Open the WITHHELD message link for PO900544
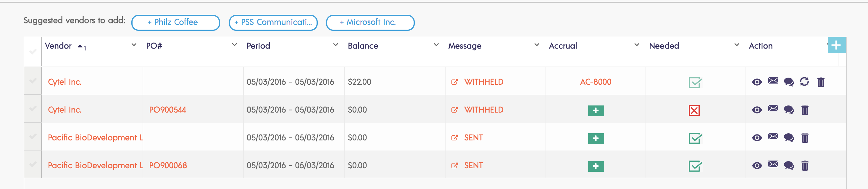868x189 pixels. pos(483,110)
